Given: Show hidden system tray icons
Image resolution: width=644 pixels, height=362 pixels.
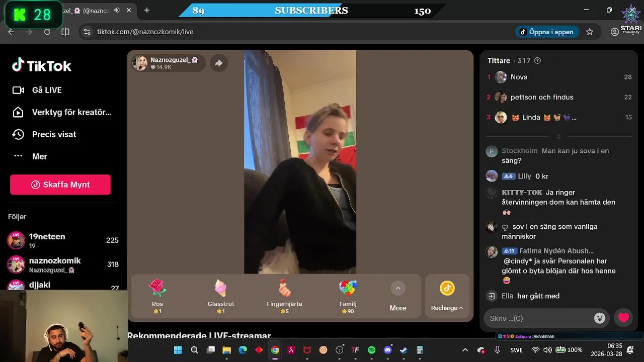Looking at the screenshot, I should click(x=465, y=350).
